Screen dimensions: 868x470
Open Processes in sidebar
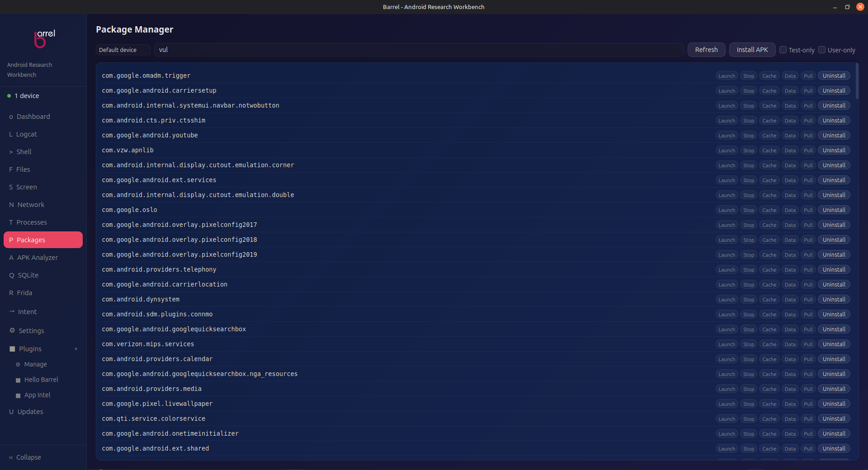[x=43, y=222]
